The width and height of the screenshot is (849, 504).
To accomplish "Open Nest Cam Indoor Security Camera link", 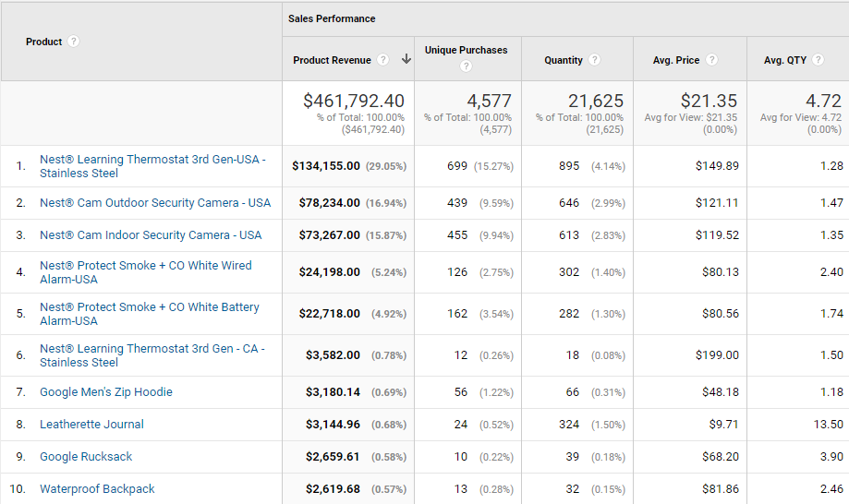I will coord(151,235).
